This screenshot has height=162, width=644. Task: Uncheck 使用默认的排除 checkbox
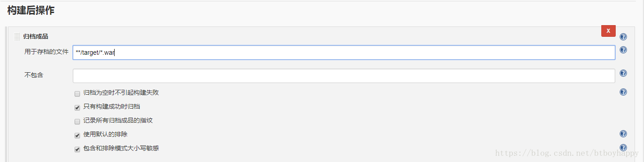coord(77,135)
